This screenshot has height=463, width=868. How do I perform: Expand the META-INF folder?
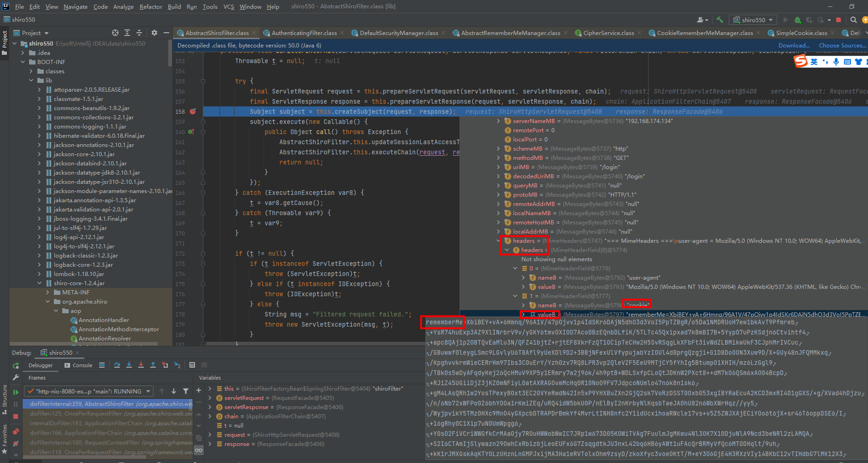[x=47, y=292]
